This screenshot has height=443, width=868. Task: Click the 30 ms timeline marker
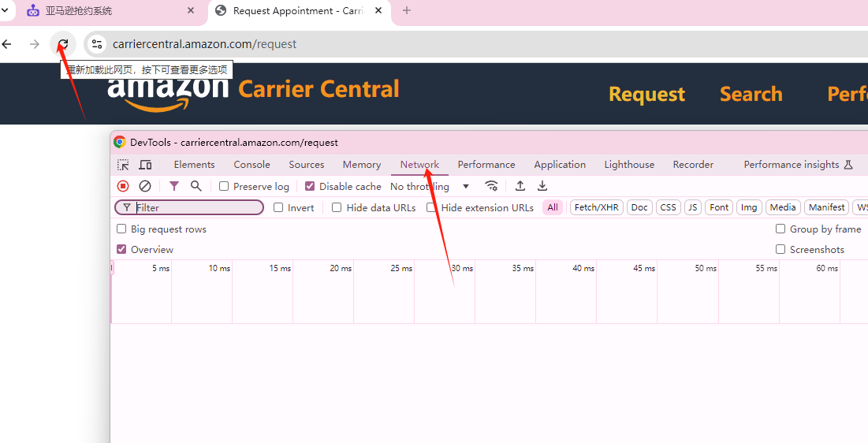(x=462, y=268)
